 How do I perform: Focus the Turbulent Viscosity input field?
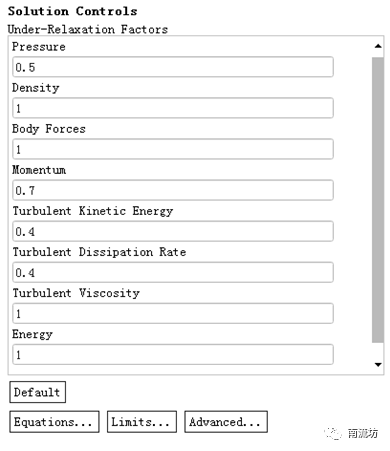click(173, 313)
